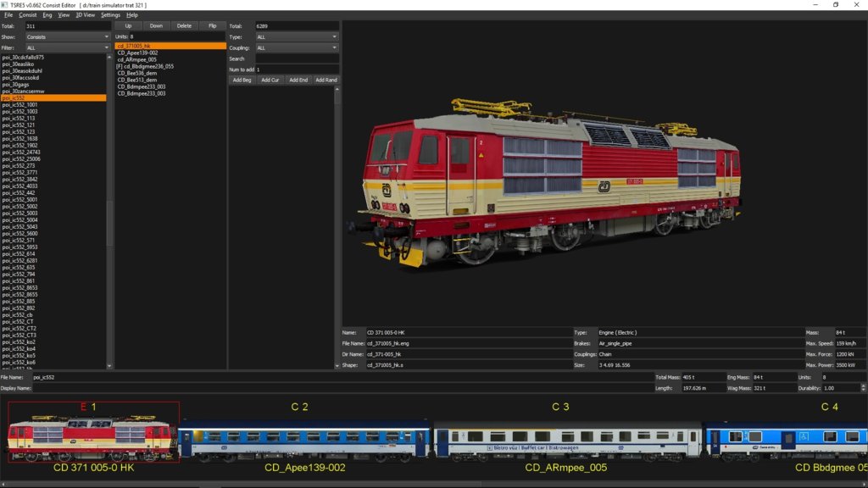Open the 3D View menu
Viewport: 868px width, 488px height.
pos(85,14)
